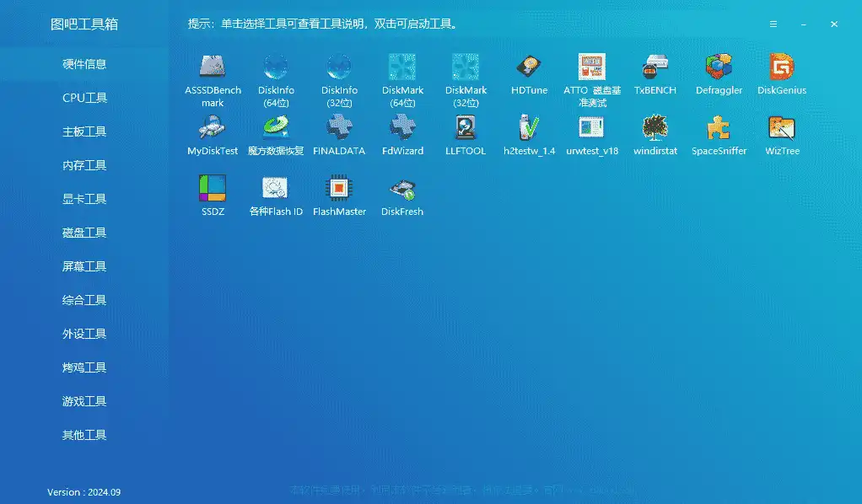Select h2testw_1.4 tool
862x504 pixels.
[x=529, y=127]
